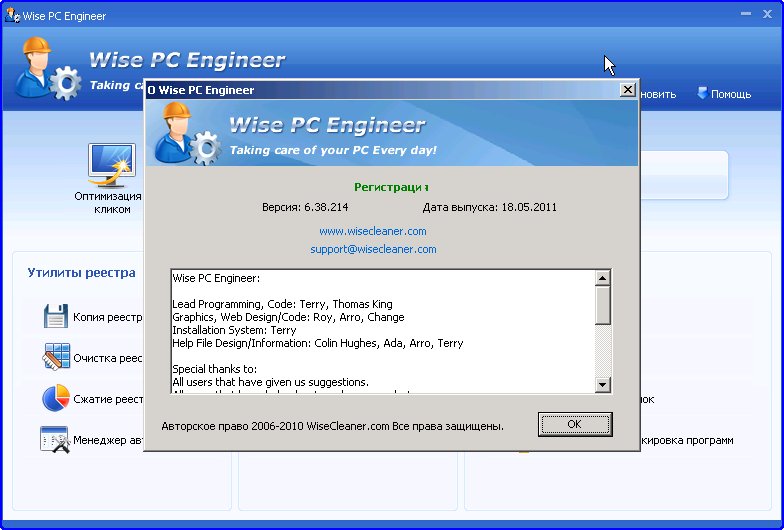Click the engineer logo in About dialog banner

point(188,132)
